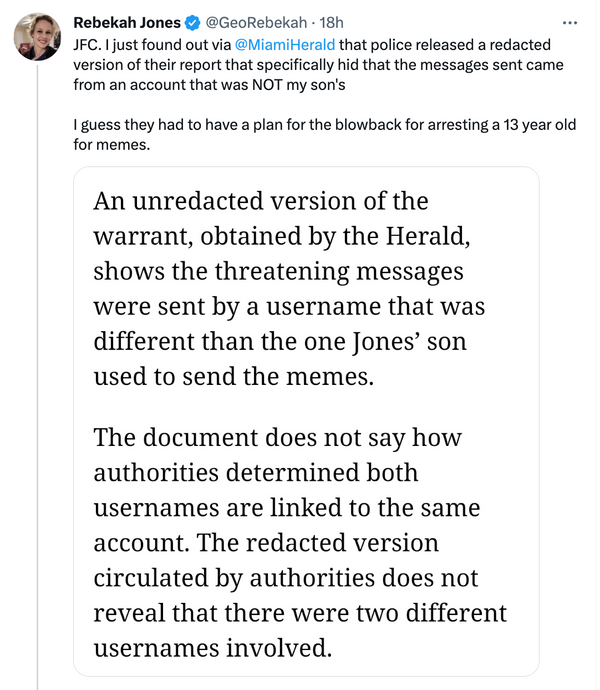Click the tweet text 'for memes.'
Viewport: 600px width, 690px height.
pos(111,144)
